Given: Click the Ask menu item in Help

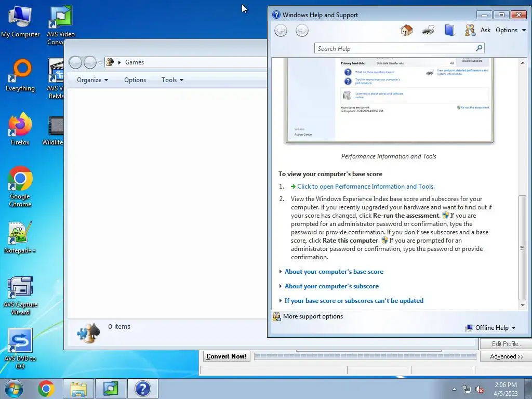Looking at the screenshot, I should [x=485, y=30].
